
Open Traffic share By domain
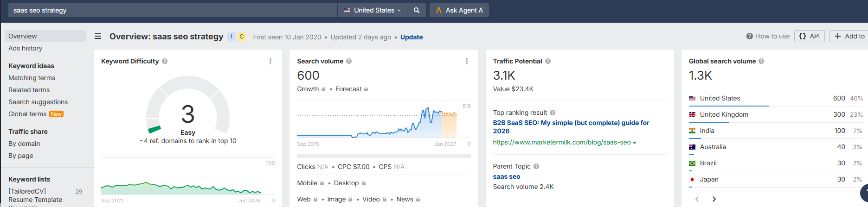24,144
